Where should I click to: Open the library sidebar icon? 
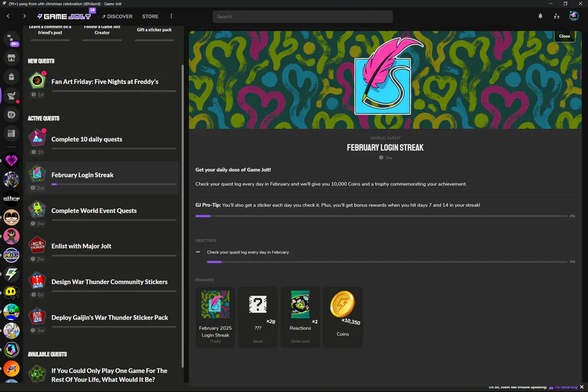click(x=11, y=133)
